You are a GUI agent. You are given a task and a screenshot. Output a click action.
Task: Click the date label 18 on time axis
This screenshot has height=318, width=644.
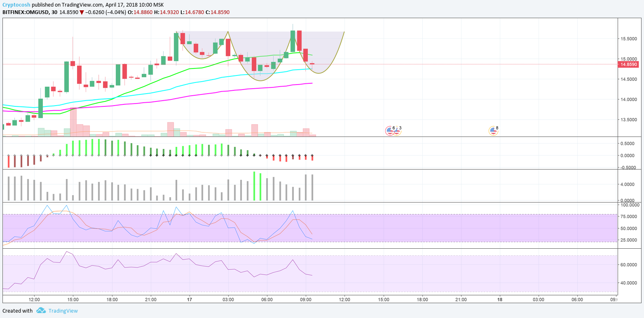pos(500,299)
